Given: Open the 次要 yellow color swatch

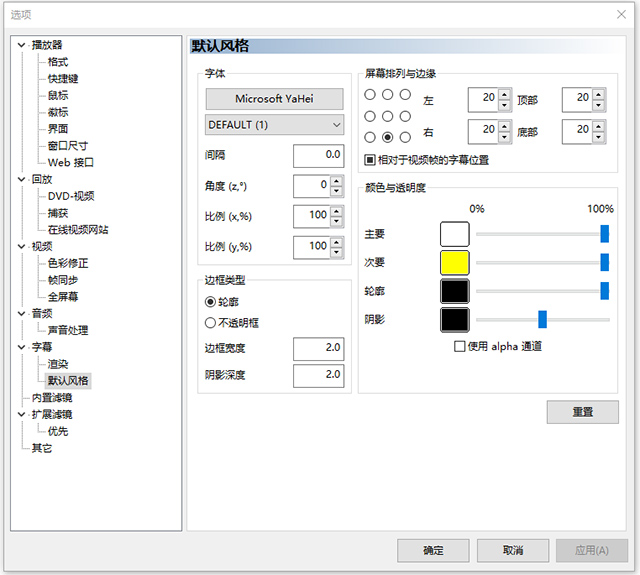Looking at the screenshot, I should pyautogui.click(x=455, y=263).
